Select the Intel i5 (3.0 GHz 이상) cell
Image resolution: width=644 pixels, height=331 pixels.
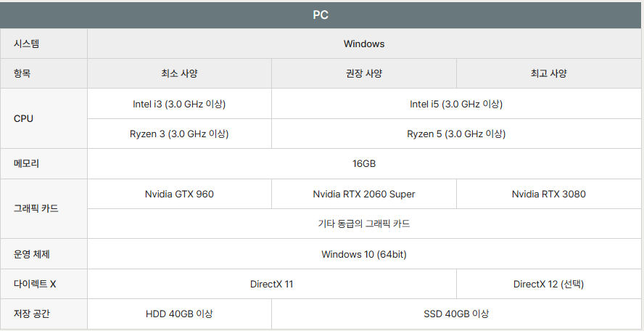click(456, 104)
